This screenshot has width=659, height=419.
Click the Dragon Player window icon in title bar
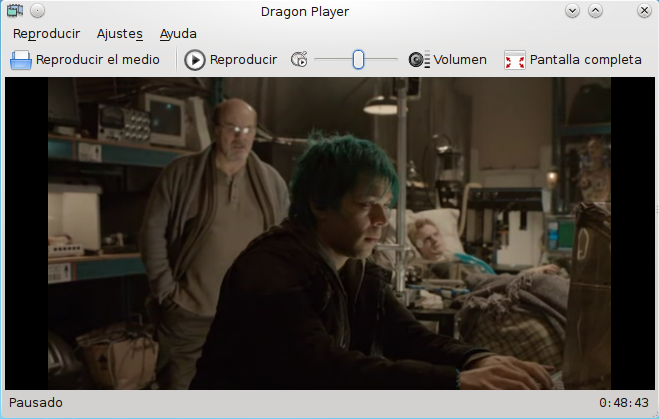pyautogui.click(x=15, y=11)
